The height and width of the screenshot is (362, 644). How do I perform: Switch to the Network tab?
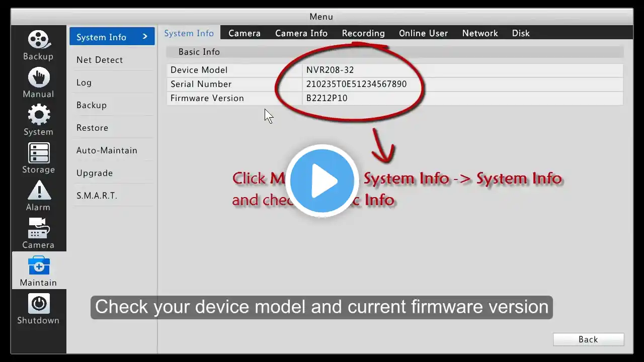point(480,33)
